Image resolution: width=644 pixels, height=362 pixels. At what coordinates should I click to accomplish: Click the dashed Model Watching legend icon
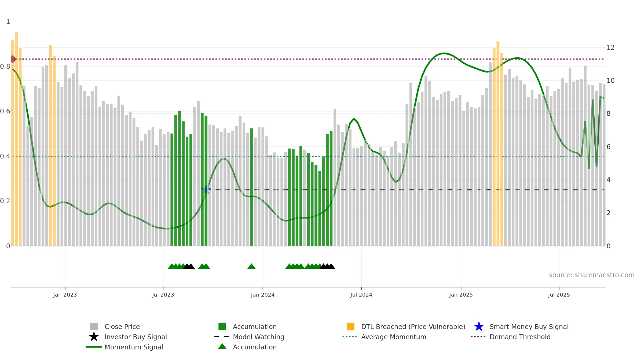click(222, 337)
